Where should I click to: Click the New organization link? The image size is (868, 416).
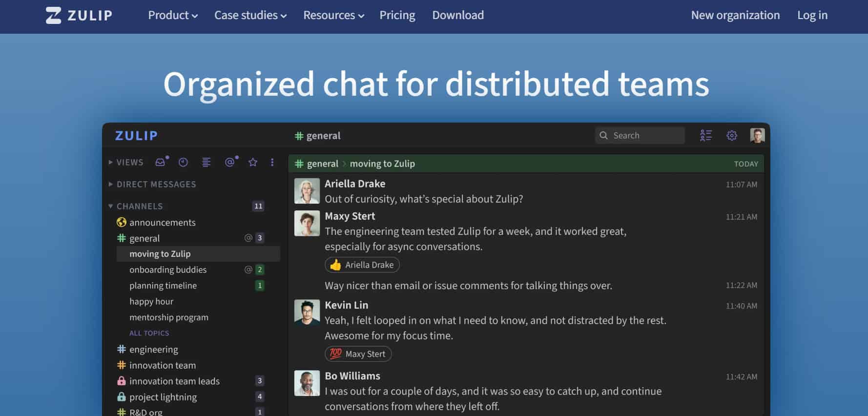click(x=735, y=15)
